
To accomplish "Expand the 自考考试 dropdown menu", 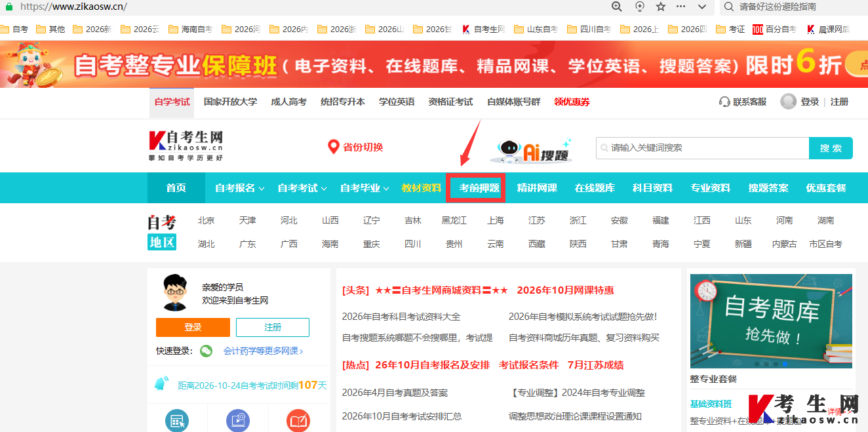I will point(302,188).
